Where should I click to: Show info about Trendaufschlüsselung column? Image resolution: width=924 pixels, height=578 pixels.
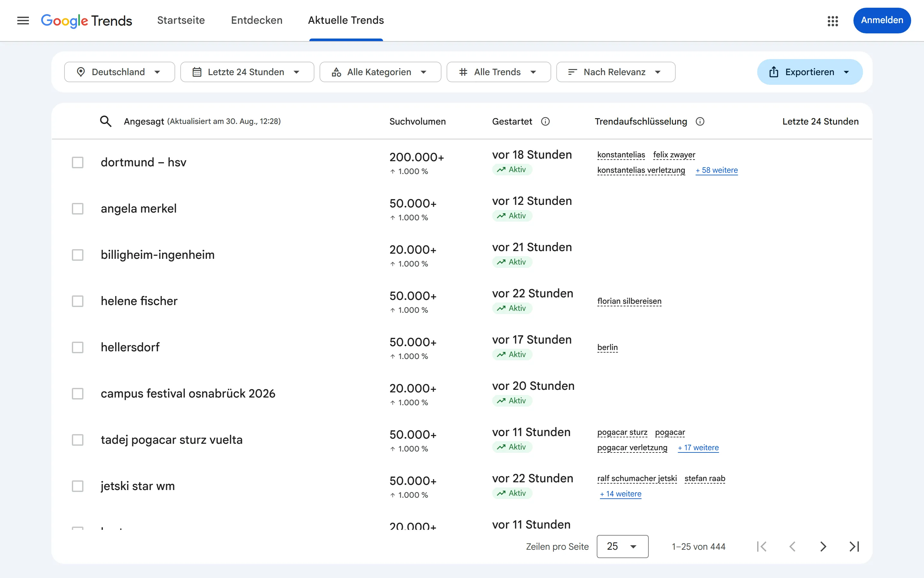click(x=700, y=121)
